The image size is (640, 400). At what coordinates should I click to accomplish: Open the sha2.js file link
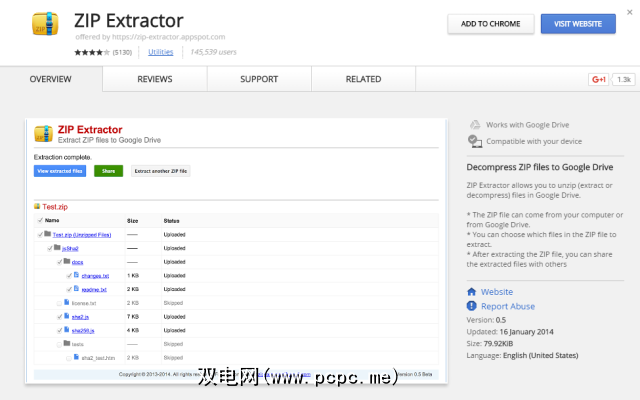(x=80, y=317)
